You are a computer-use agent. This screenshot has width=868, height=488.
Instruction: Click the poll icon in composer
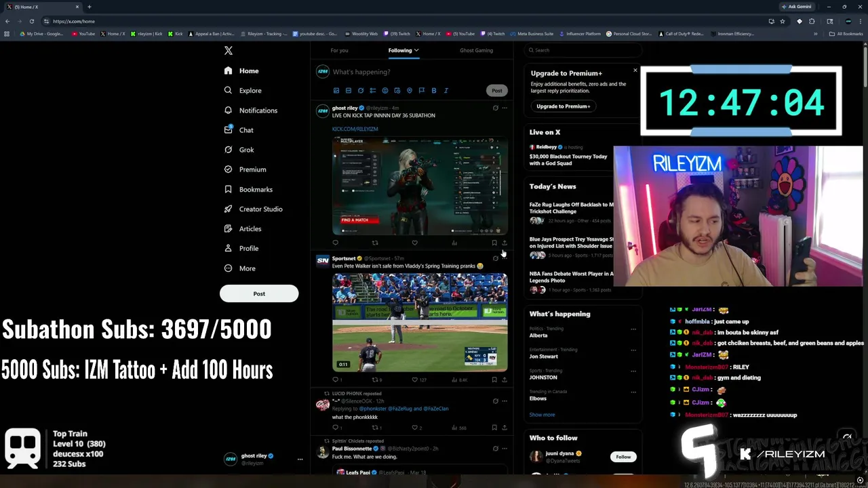(x=373, y=90)
